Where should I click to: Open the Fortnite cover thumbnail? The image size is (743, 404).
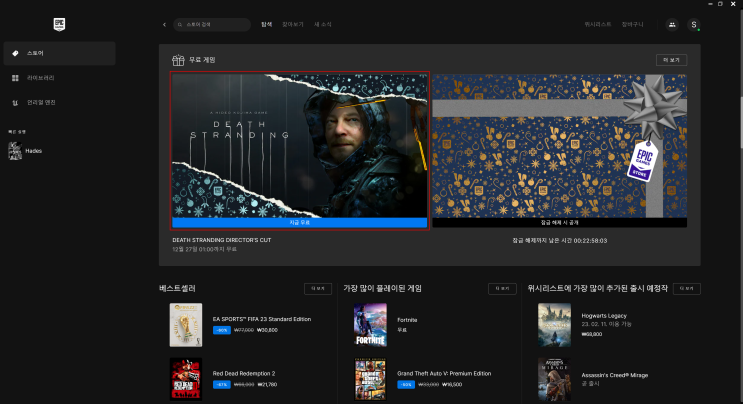(x=370, y=325)
